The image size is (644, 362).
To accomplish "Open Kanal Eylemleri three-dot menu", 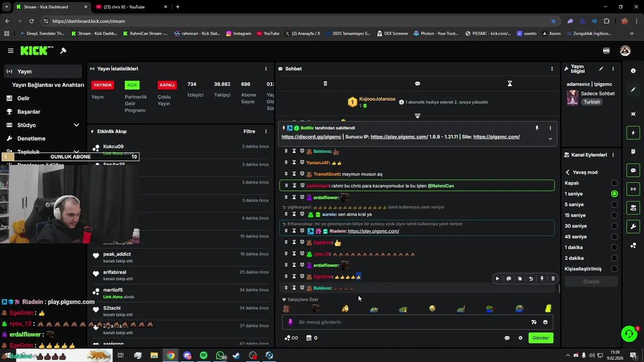I will click(x=613, y=155).
